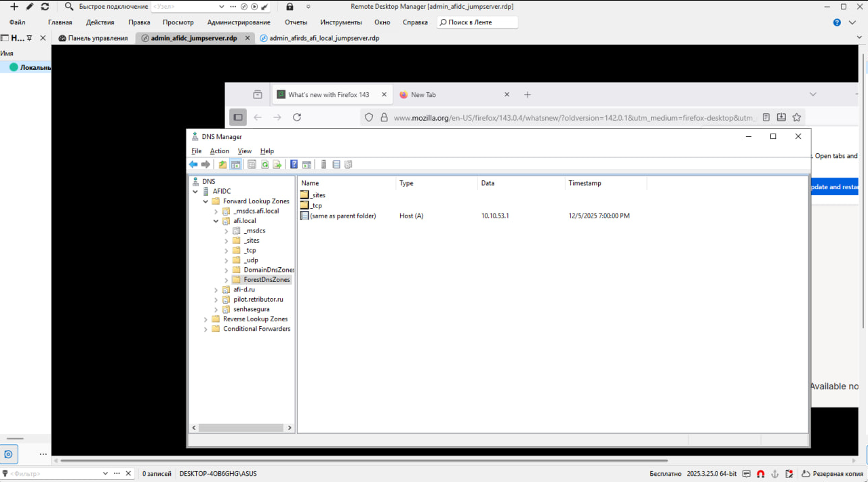Expand the Conditional Forwarders node

click(206, 329)
